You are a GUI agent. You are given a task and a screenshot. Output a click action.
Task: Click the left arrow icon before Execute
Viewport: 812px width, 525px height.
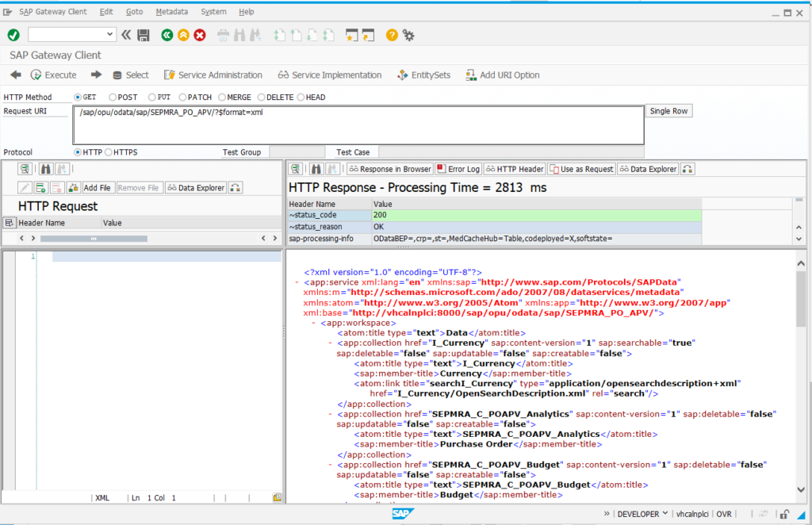16,75
